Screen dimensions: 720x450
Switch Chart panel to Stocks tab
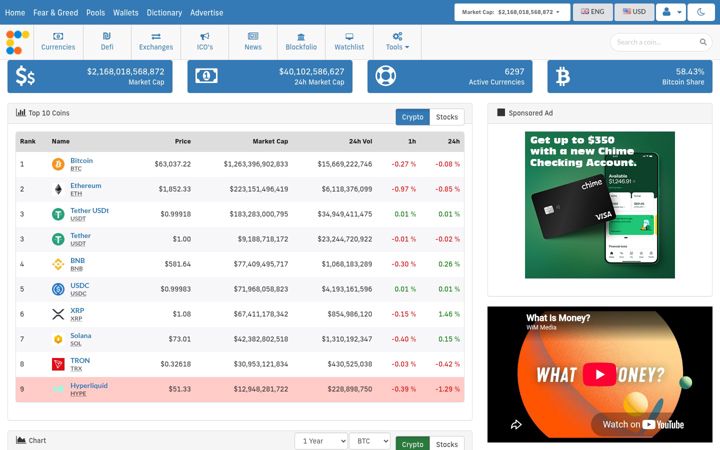[447, 444]
